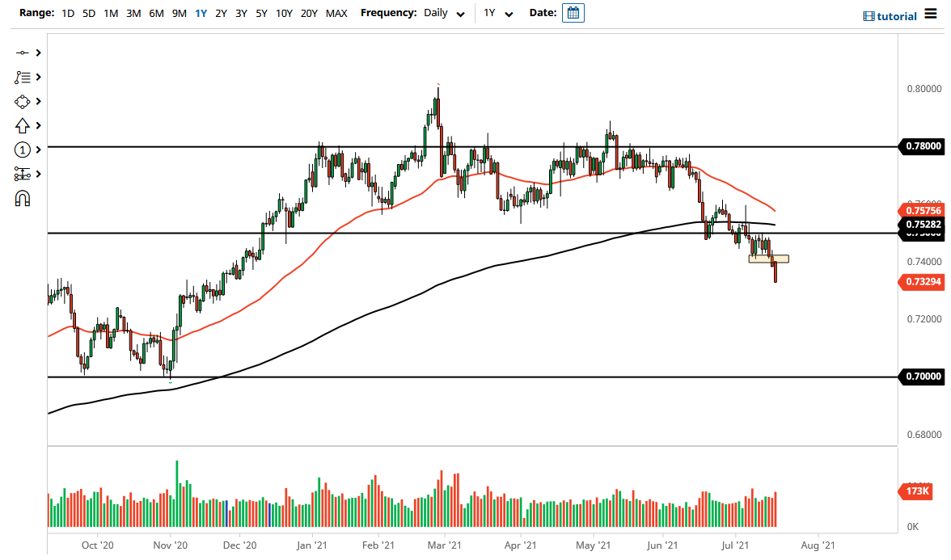
Task: Select the MAX range option
Action: click(x=336, y=14)
